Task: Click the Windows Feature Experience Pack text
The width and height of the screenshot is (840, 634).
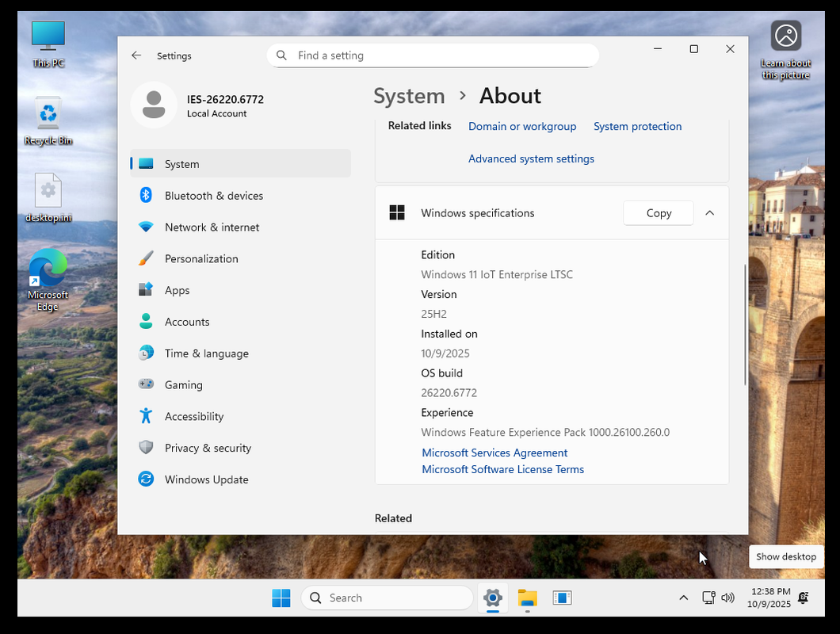Action: click(545, 432)
